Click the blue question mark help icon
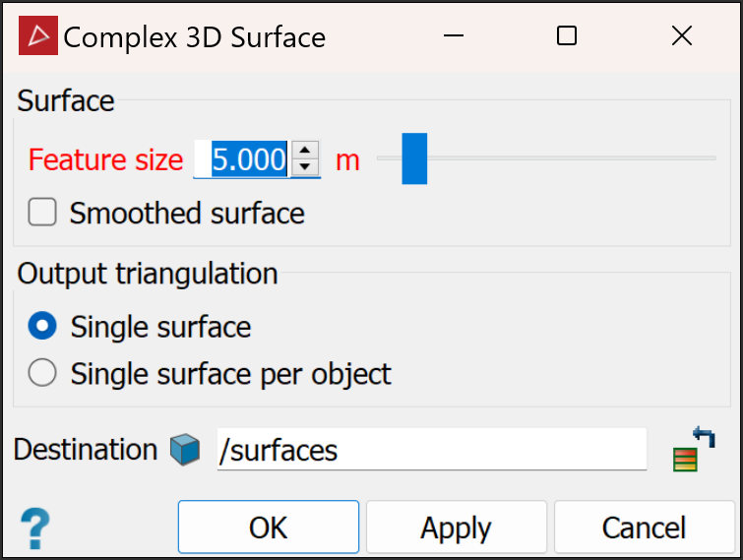The image size is (743, 560). pyautogui.click(x=34, y=529)
